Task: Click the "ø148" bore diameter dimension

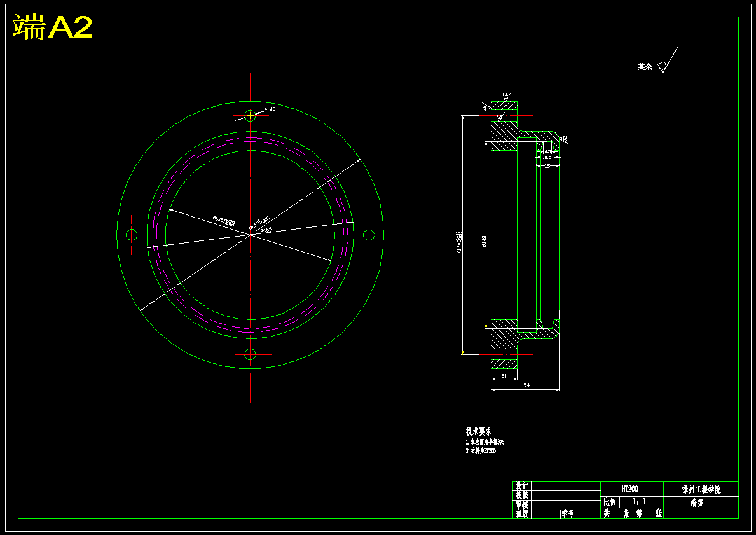Action: tap(484, 240)
